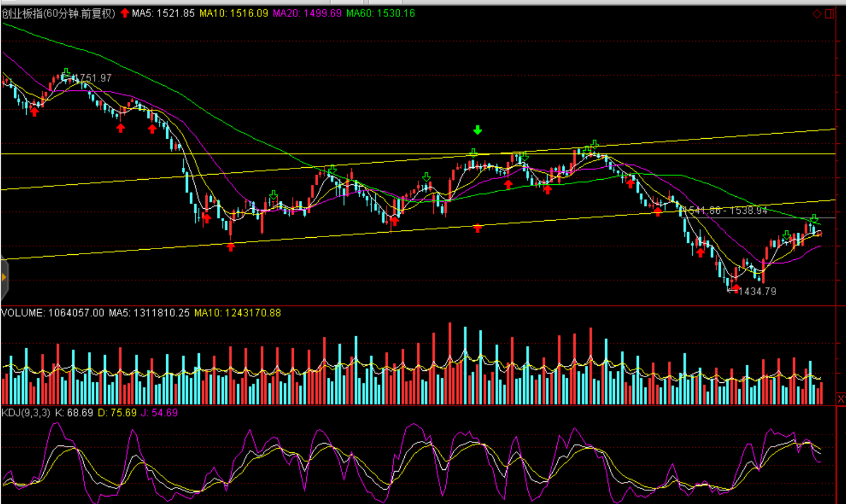Click the 1434.79 low price label

(757, 291)
